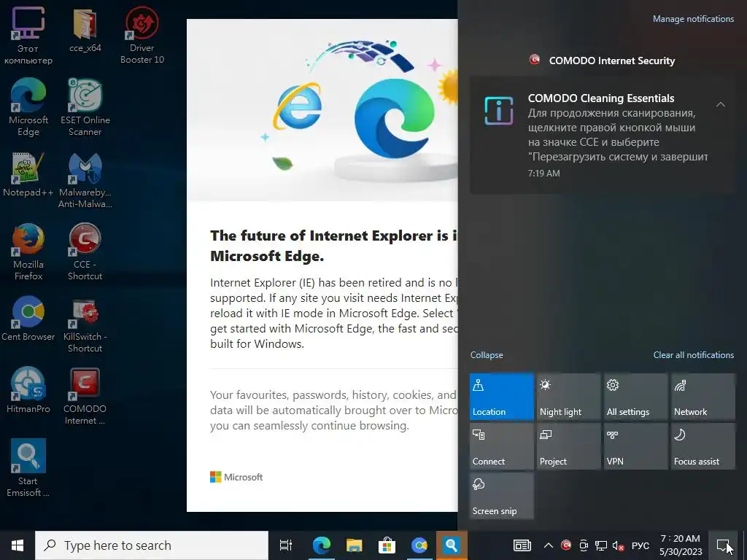Launch HitmanPro desktop shortcut
The width and height of the screenshot is (747, 560).
28,391
